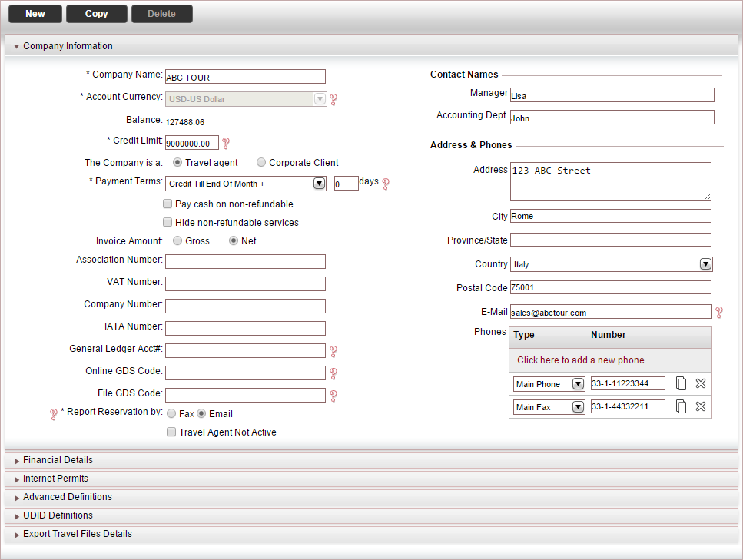
Task: Focus the Province/State field
Action: [x=611, y=240]
